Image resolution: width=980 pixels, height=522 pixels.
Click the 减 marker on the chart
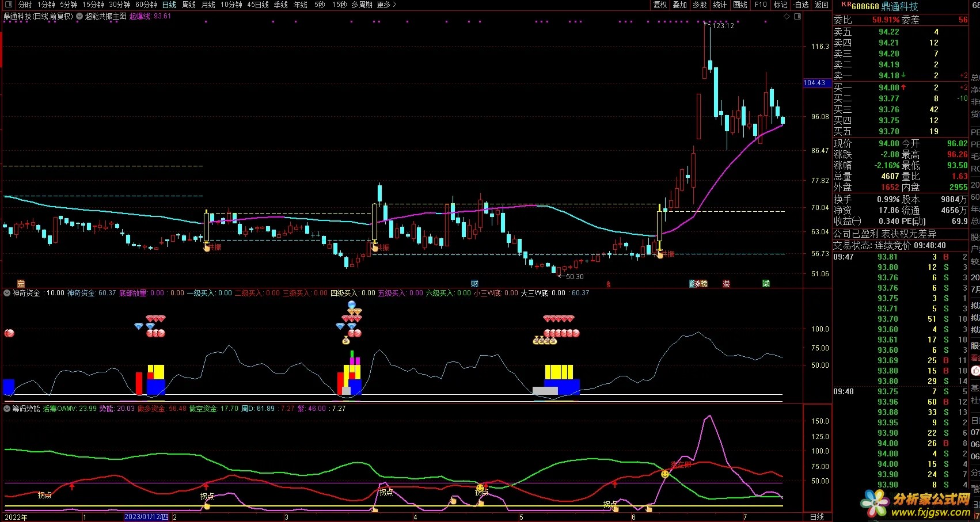tap(766, 284)
